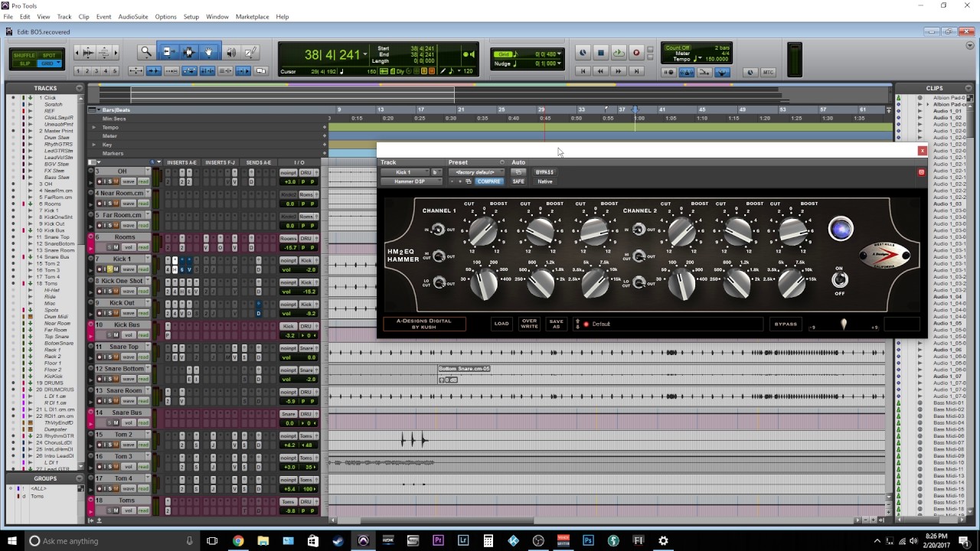
Task: Toggle Channel 2 In/Out switch
Action: coord(637,230)
